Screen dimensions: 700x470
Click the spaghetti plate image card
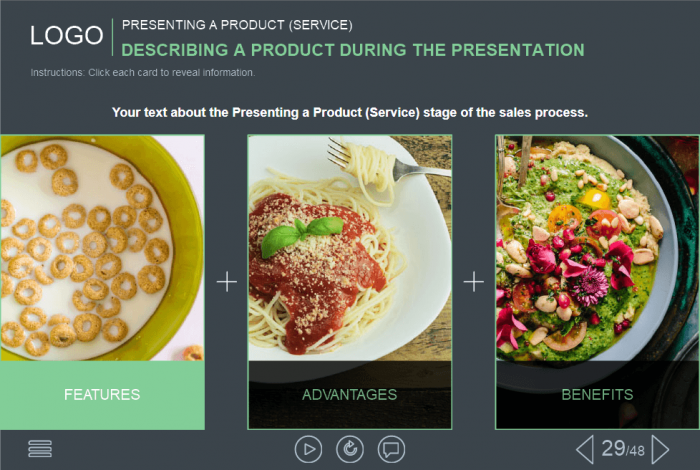(350, 248)
